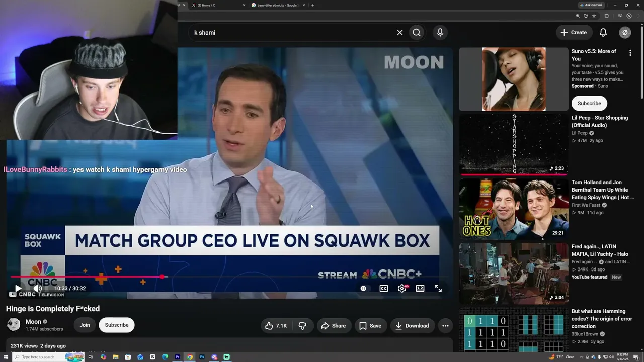Dislike the video with thumbs down

coord(302,326)
